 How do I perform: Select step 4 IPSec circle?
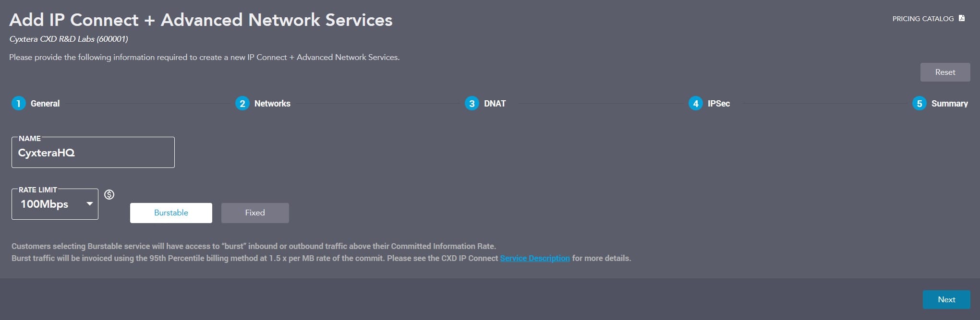pyautogui.click(x=695, y=103)
